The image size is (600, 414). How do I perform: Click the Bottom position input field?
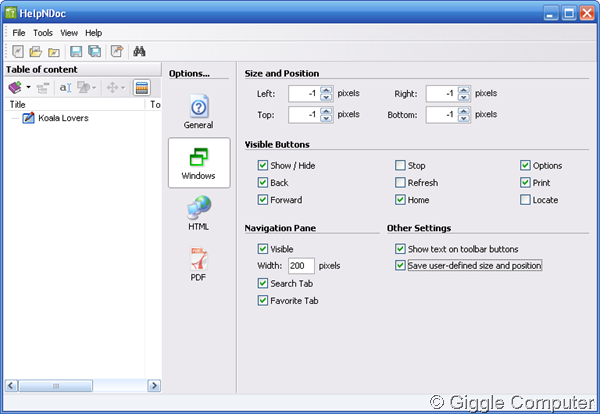coord(442,114)
